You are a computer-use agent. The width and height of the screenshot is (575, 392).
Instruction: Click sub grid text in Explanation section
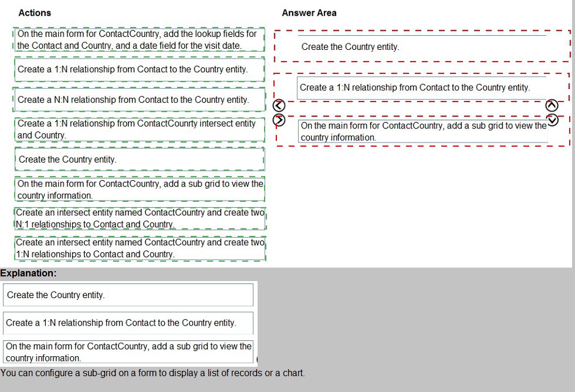128,352
